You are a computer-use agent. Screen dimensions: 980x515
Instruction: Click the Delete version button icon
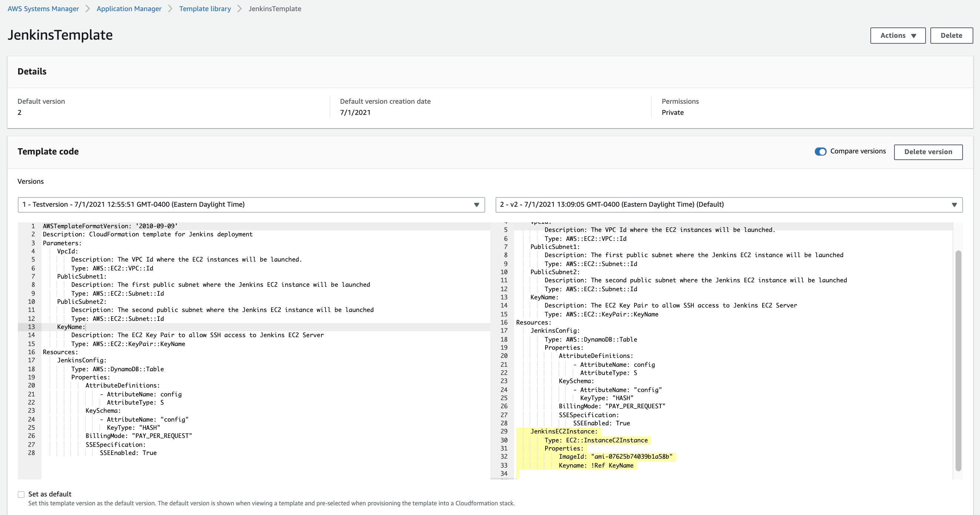tap(929, 152)
